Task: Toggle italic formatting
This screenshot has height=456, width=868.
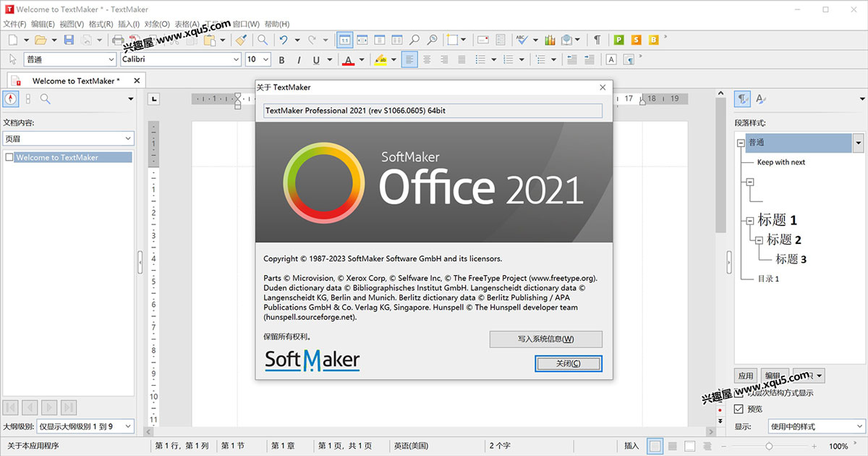Action: (299, 59)
